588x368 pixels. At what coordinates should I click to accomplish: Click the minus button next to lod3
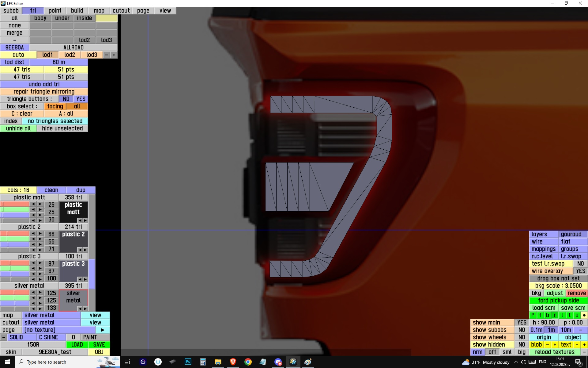pyautogui.click(x=106, y=55)
